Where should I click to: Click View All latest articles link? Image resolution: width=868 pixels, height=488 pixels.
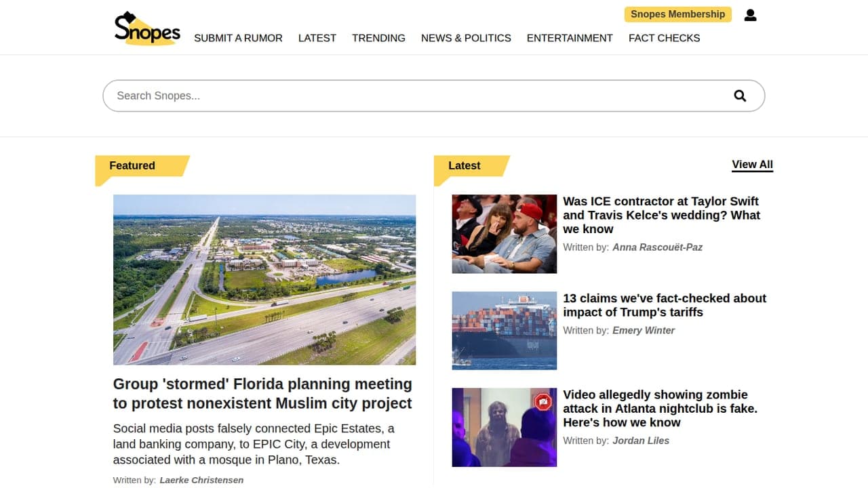[752, 165]
